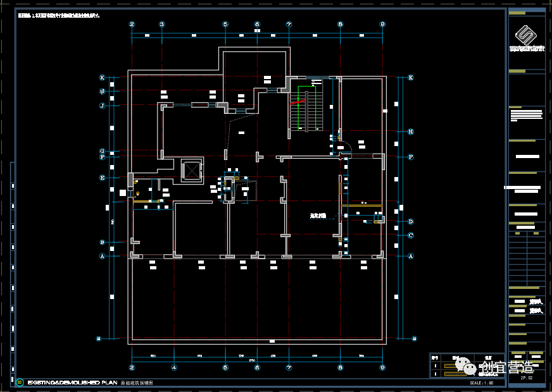Viewport: 552px width, 392px height.
Task: Select the bottom-row grid bubble 8
Action: coord(340,367)
